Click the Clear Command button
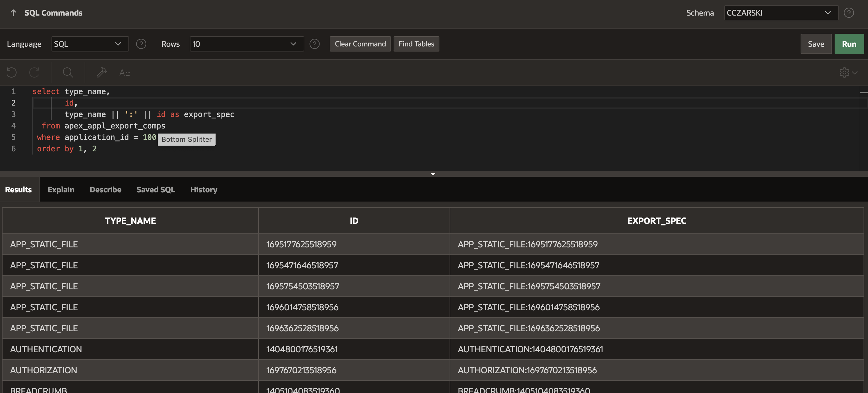The width and height of the screenshot is (868, 393). coord(360,44)
